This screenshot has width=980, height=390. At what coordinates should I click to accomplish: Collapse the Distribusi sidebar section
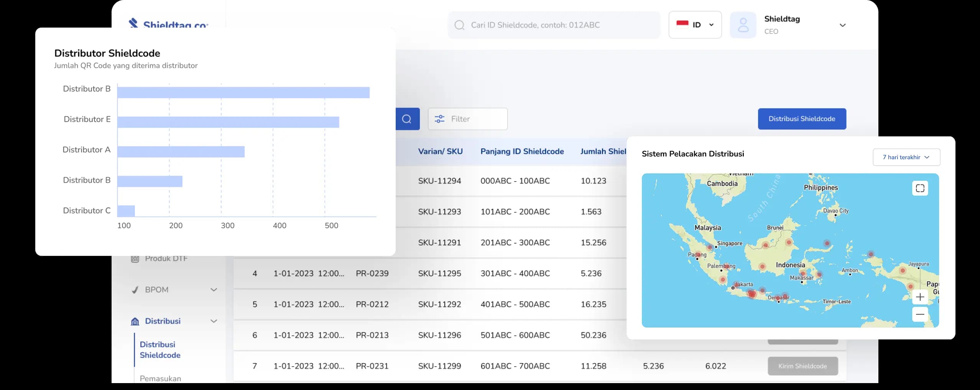(x=214, y=321)
